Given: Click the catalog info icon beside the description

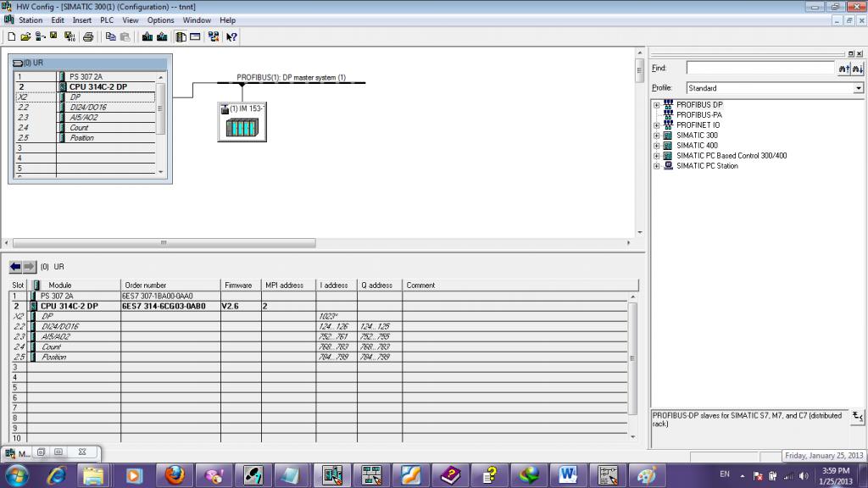Looking at the screenshot, I should (x=857, y=417).
